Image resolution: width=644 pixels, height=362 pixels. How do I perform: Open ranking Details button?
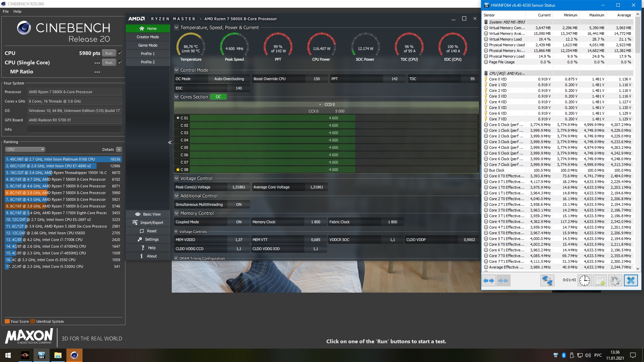pos(119,149)
